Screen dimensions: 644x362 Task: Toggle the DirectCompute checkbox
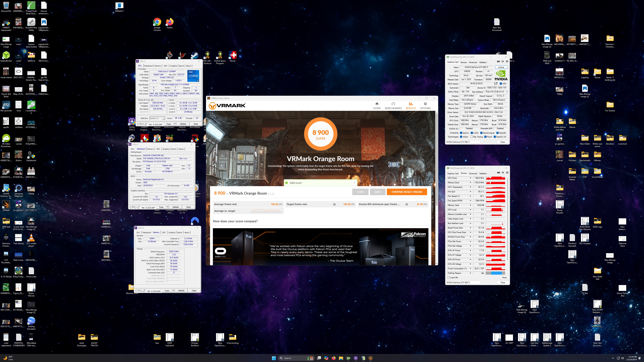point(481,133)
